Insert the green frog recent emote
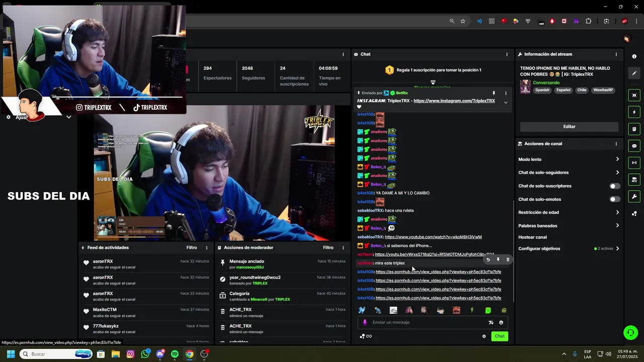This screenshot has width=644, height=362. coord(488,310)
